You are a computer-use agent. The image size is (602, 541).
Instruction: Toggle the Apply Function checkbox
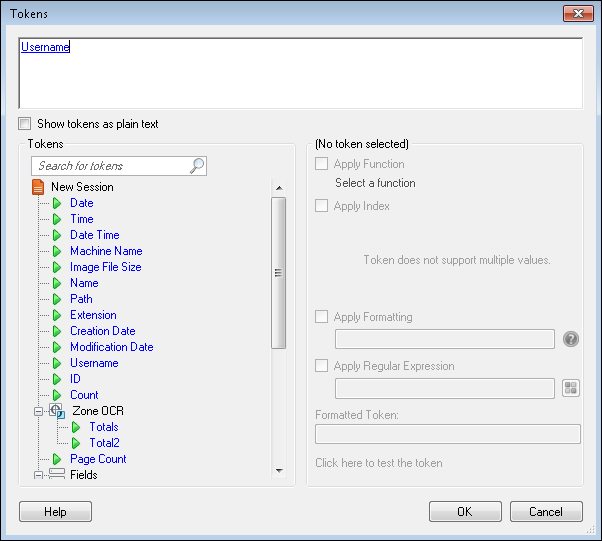coord(321,164)
